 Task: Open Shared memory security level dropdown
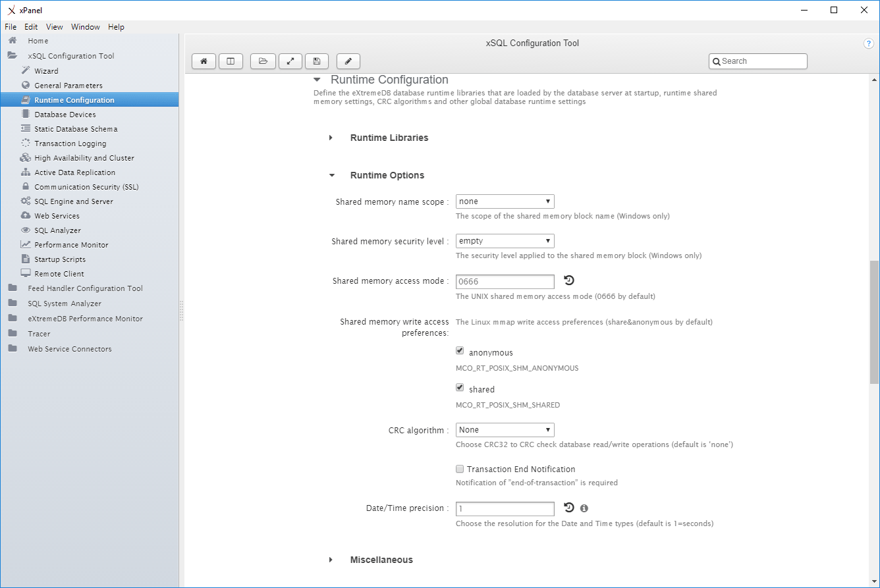505,241
